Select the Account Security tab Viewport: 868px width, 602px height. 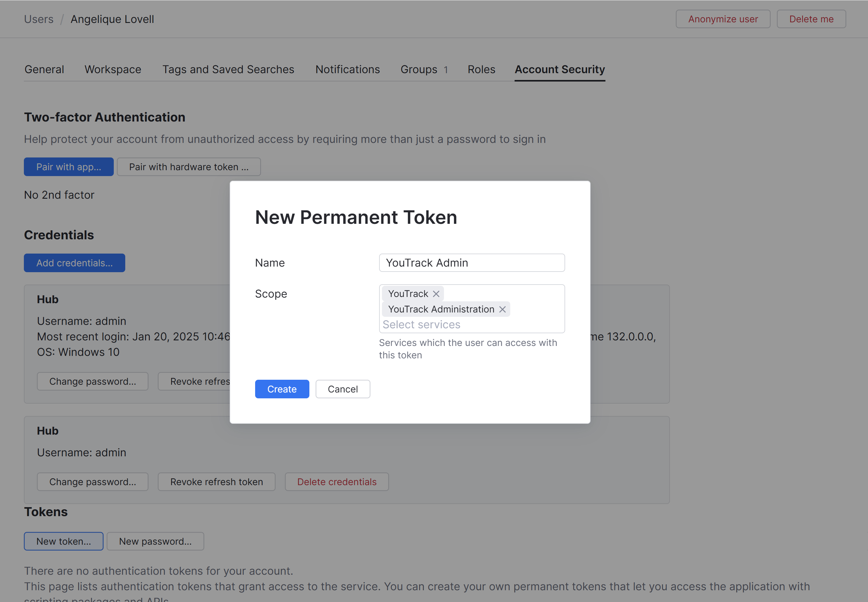560,69
